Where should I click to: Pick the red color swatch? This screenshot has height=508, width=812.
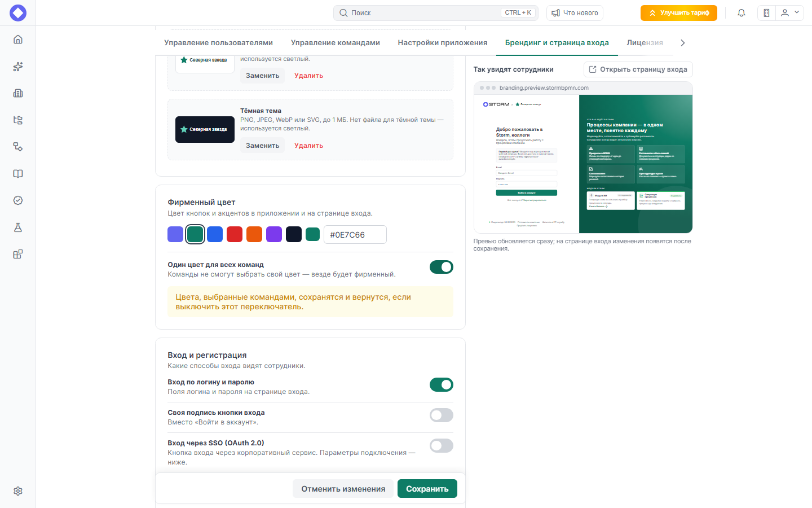pos(235,234)
